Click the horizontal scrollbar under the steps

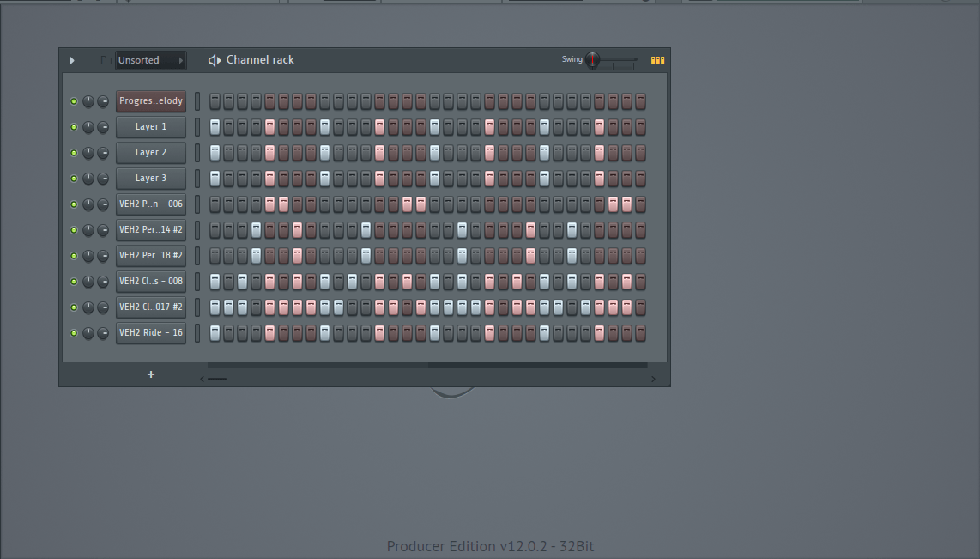[427, 365]
